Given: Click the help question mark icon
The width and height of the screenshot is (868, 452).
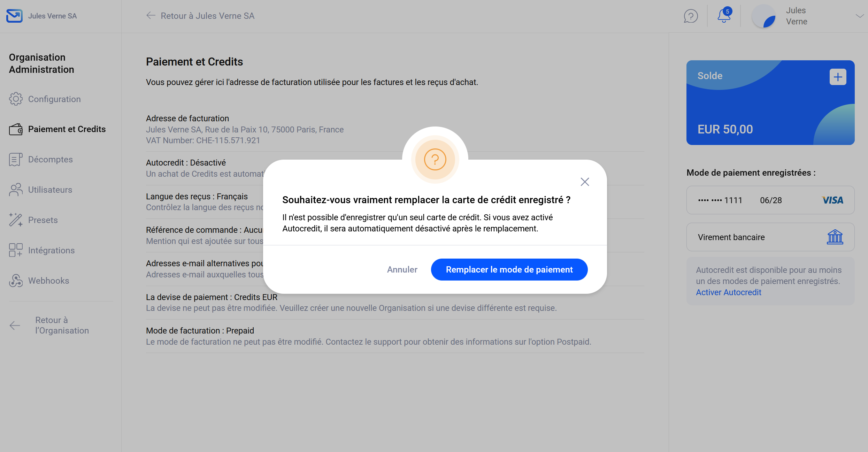Looking at the screenshot, I should click(x=691, y=16).
